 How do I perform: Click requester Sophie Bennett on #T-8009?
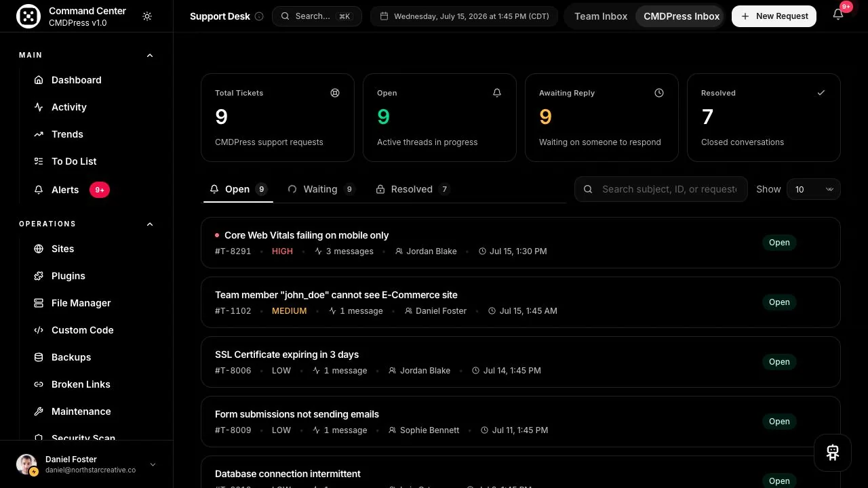pyautogui.click(x=429, y=430)
